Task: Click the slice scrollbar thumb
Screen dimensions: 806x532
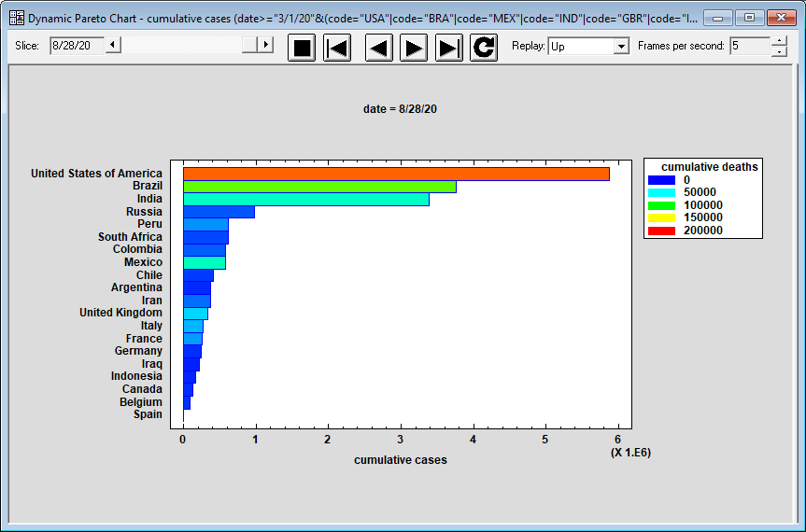Action: (250, 45)
